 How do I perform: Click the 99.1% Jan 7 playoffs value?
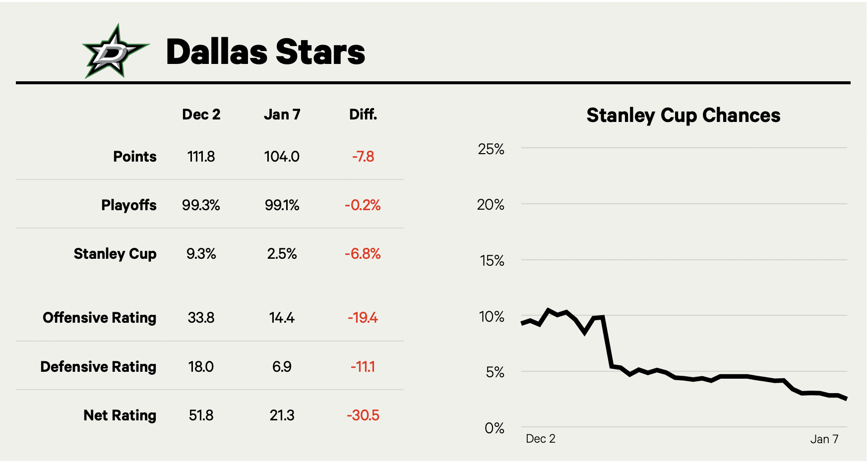click(x=282, y=205)
